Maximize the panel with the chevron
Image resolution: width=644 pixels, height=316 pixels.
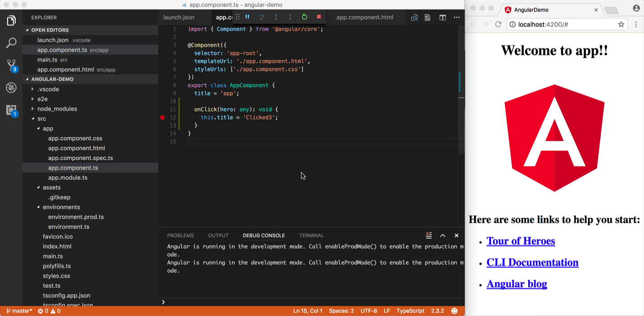click(443, 235)
